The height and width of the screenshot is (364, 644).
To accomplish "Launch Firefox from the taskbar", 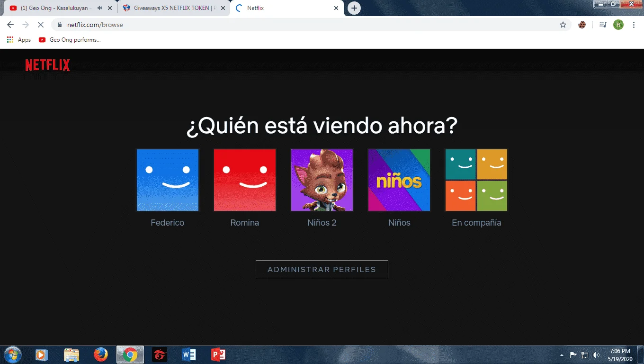I will [x=101, y=355].
